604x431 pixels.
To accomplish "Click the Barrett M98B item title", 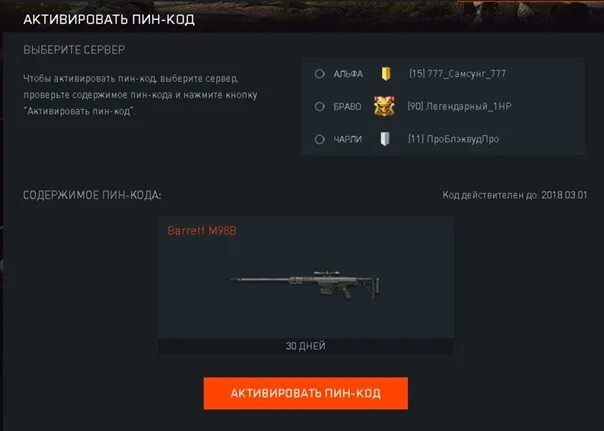I will [202, 231].
